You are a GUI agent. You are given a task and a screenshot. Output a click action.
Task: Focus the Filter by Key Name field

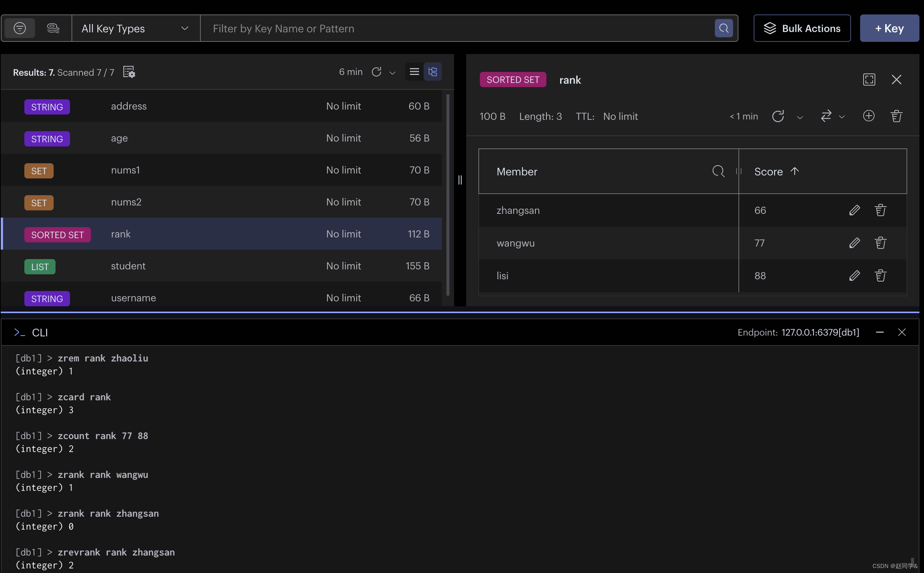[456, 29]
